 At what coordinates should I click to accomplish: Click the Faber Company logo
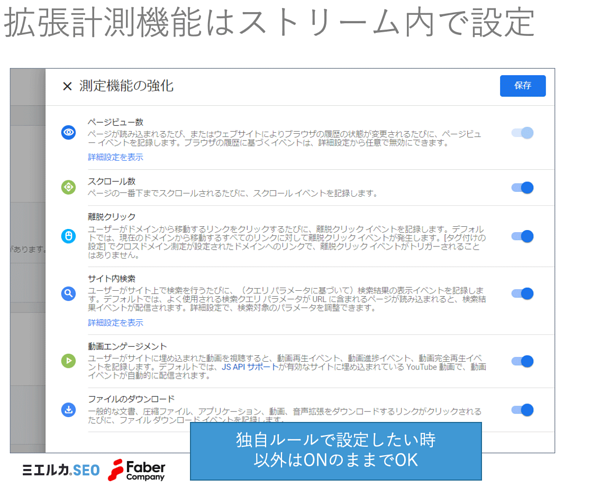tap(137, 470)
